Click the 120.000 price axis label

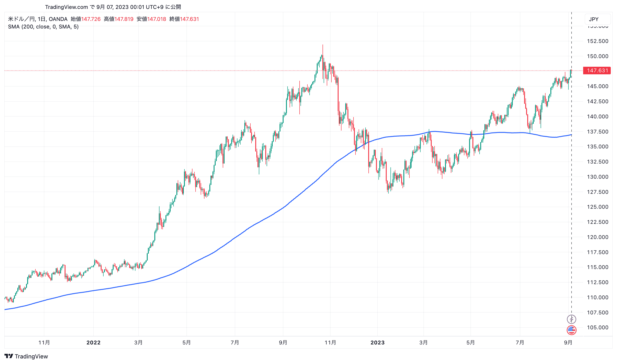pos(597,237)
